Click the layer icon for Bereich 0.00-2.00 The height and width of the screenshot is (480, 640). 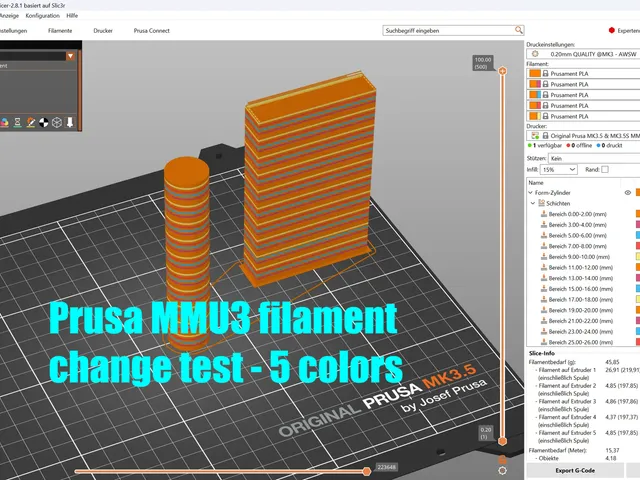tap(544, 214)
